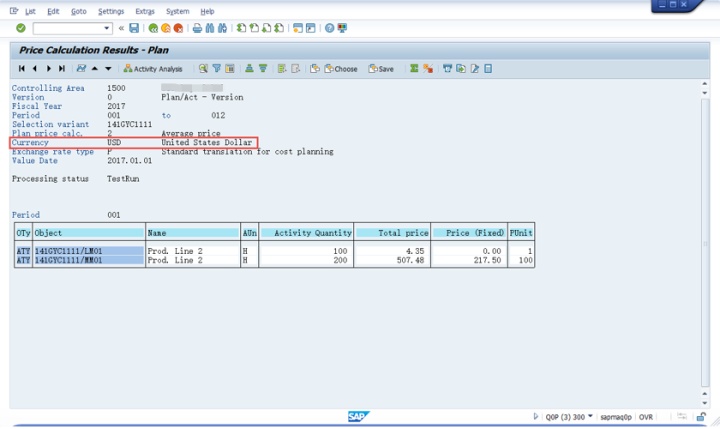Select the Price (Fixed) column header
This screenshot has width=720, height=429.
(469, 233)
